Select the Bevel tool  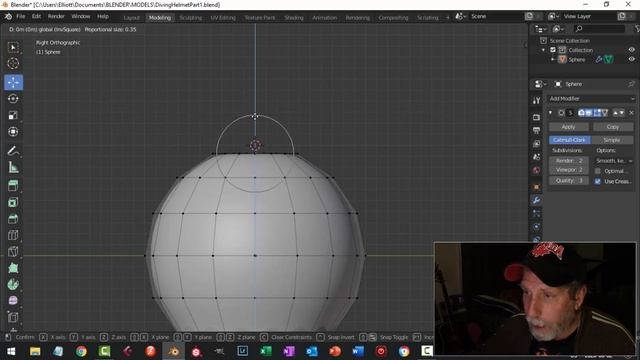click(13, 219)
